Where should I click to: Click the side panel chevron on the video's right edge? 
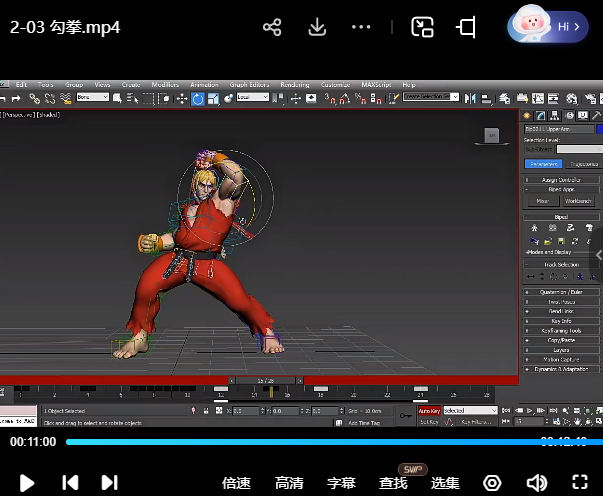tap(597, 257)
